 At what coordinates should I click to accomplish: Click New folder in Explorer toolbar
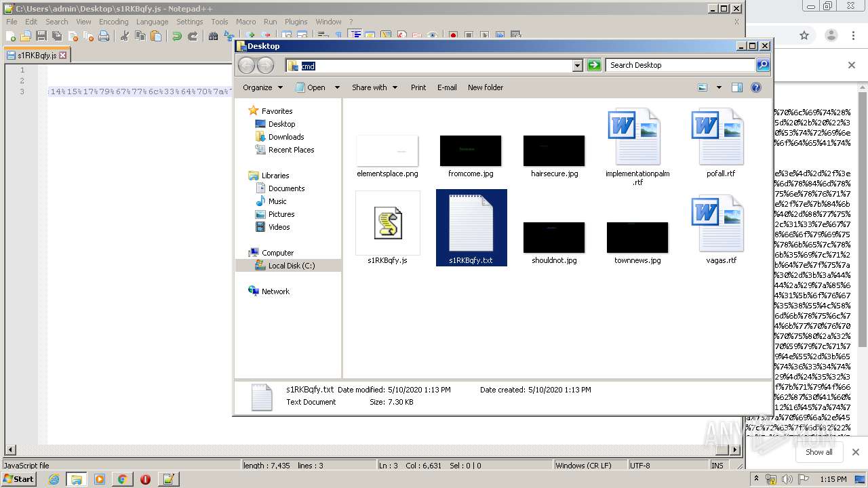486,87
